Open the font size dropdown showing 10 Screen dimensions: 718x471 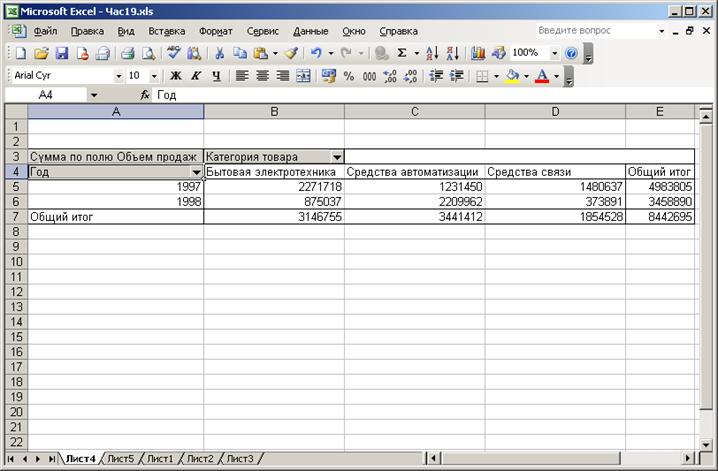point(154,76)
